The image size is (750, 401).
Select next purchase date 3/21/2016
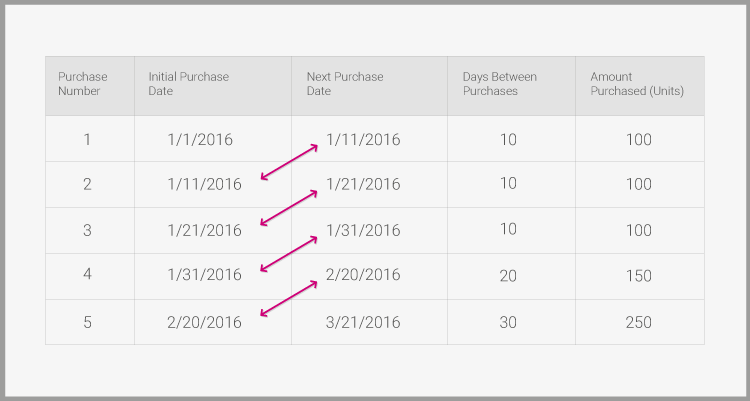pyautogui.click(x=363, y=322)
